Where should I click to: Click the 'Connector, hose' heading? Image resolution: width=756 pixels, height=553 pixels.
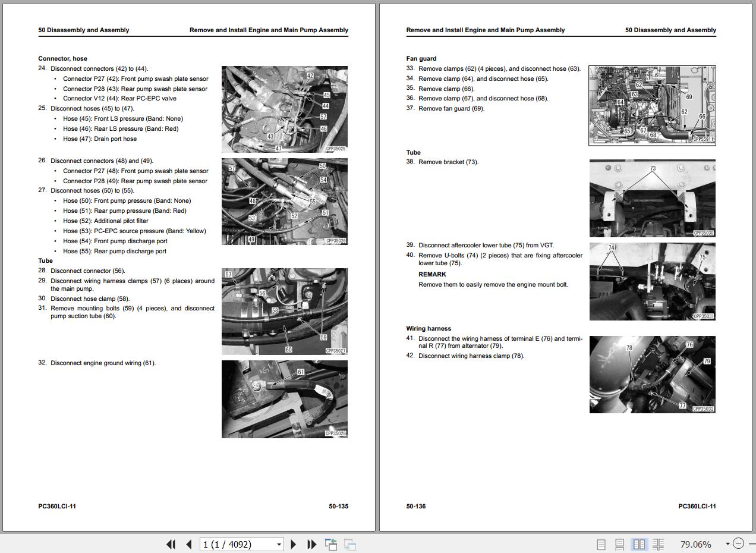pyautogui.click(x=62, y=58)
